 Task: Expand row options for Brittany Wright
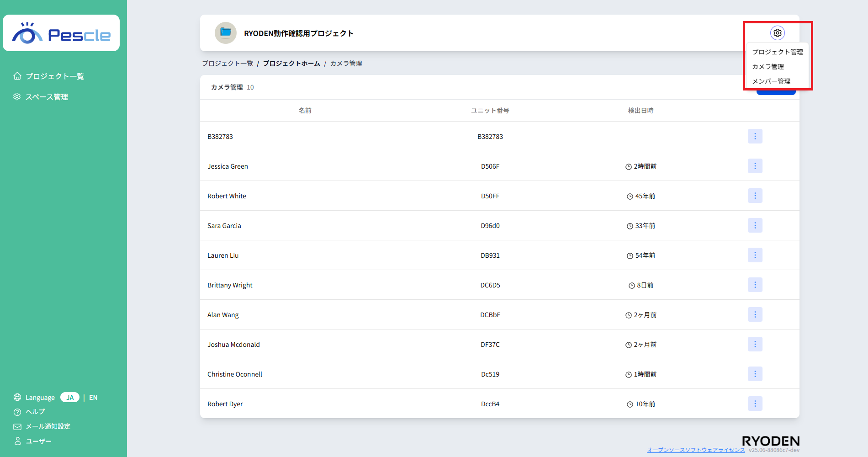(755, 285)
